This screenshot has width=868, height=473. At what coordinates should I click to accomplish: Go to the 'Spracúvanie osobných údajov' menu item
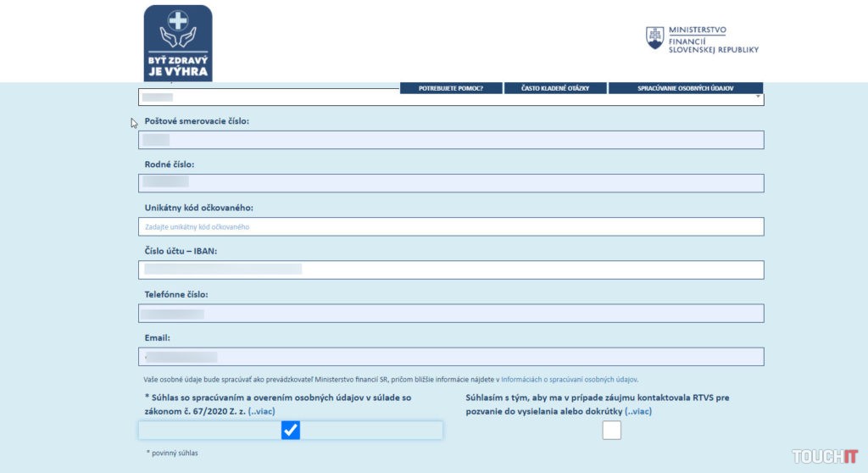tap(686, 88)
